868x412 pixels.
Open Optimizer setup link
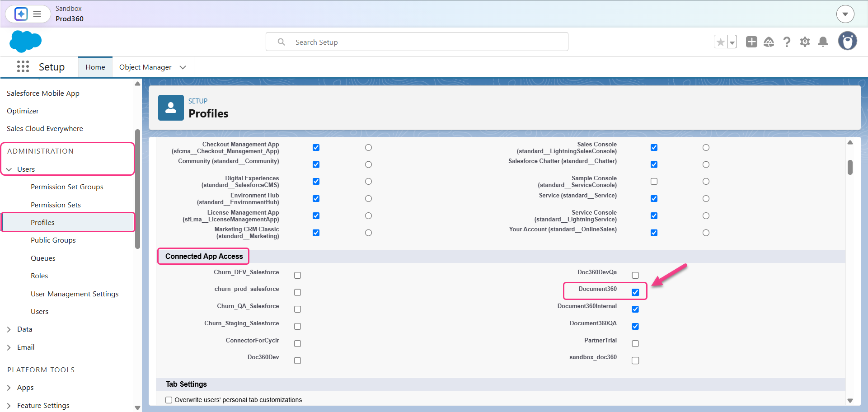(23, 111)
